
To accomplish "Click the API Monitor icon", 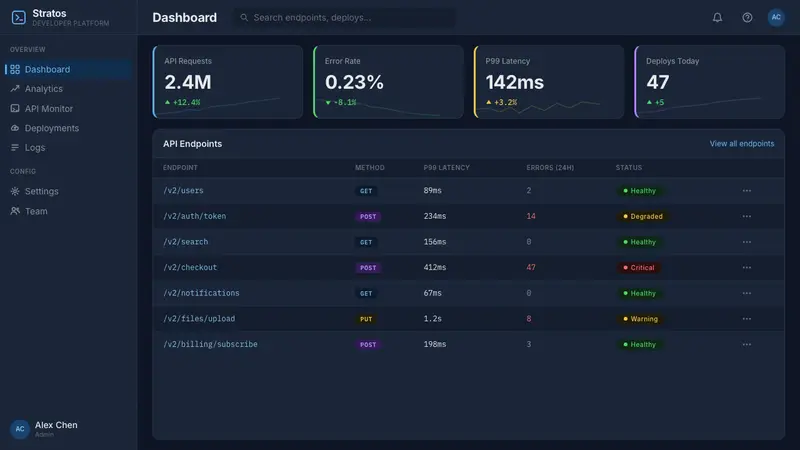I will tap(15, 108).
